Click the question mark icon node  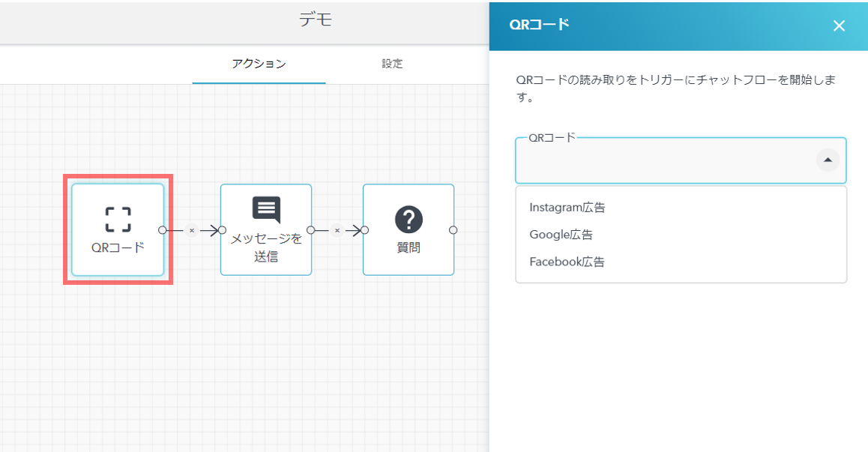tap(409, 220)
